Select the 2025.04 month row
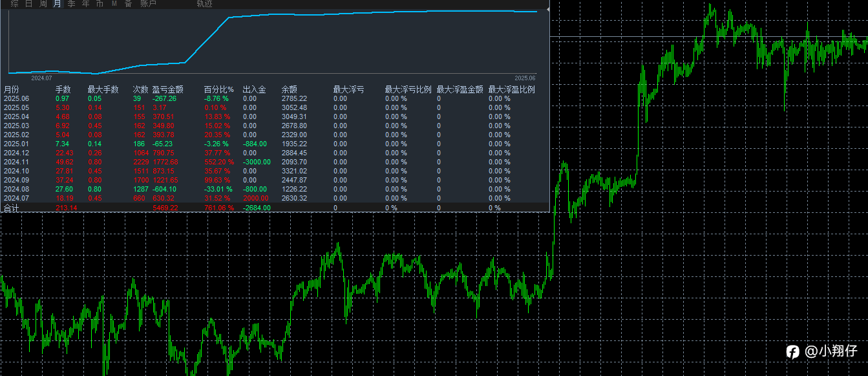868x376 pixels. (275, 116)
